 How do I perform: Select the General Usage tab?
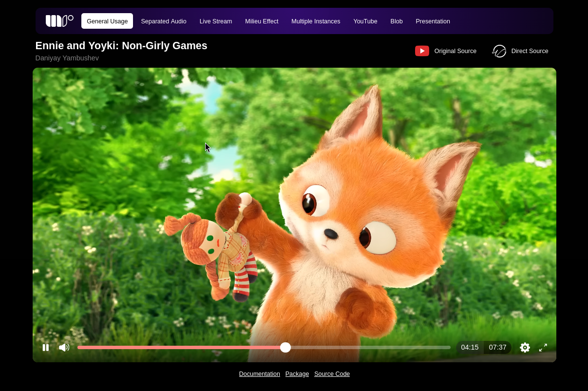pos(107,21)
